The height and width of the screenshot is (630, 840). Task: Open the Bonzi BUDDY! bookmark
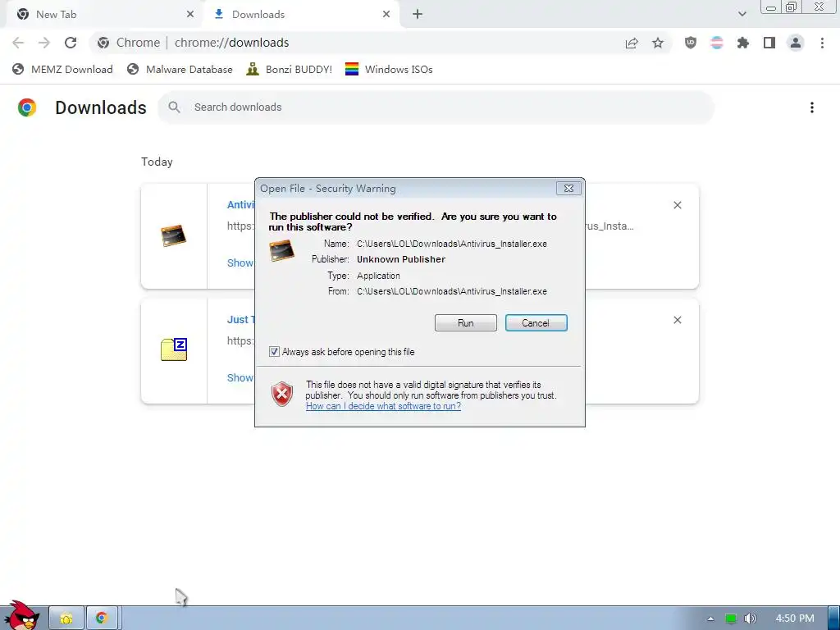(290, 70)
